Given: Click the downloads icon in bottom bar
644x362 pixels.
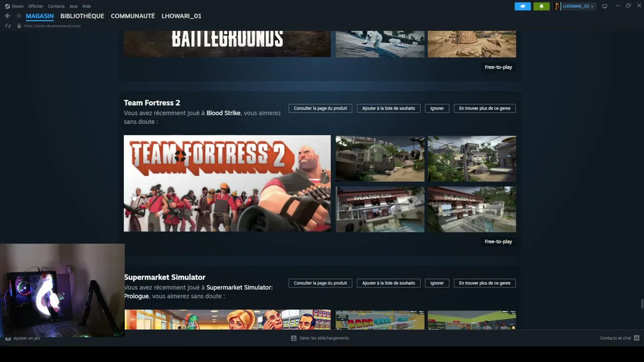Looking at the screenshot, I should click(294, 338).
